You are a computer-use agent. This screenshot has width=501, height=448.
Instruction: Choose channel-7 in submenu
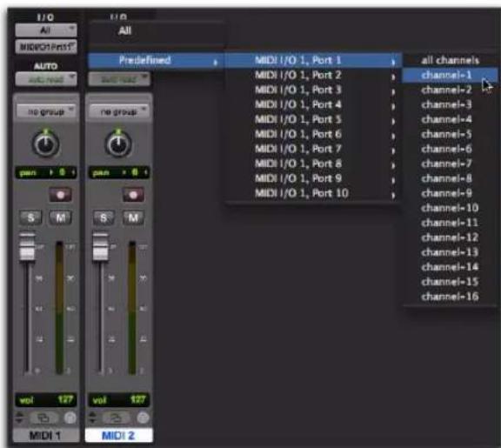click(x=451, y=164)
